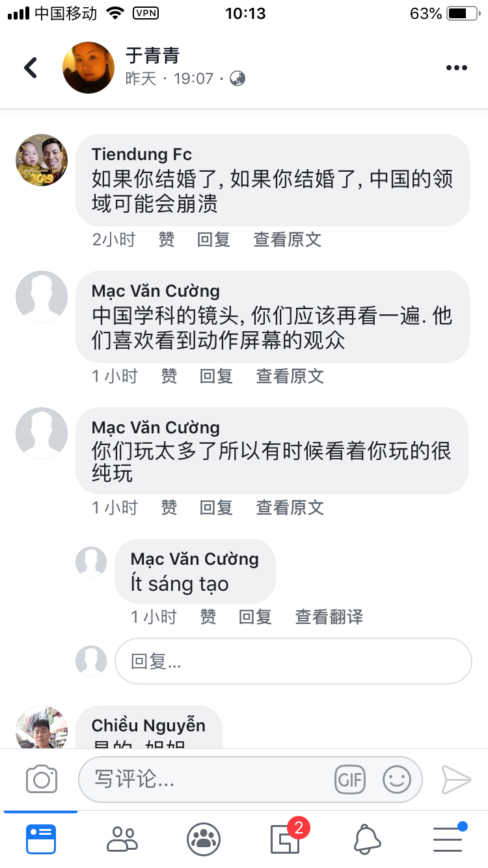Tap 查看翻译 under Ít sáng tạo
The image size is (488, 868).
tap(329, 617)
